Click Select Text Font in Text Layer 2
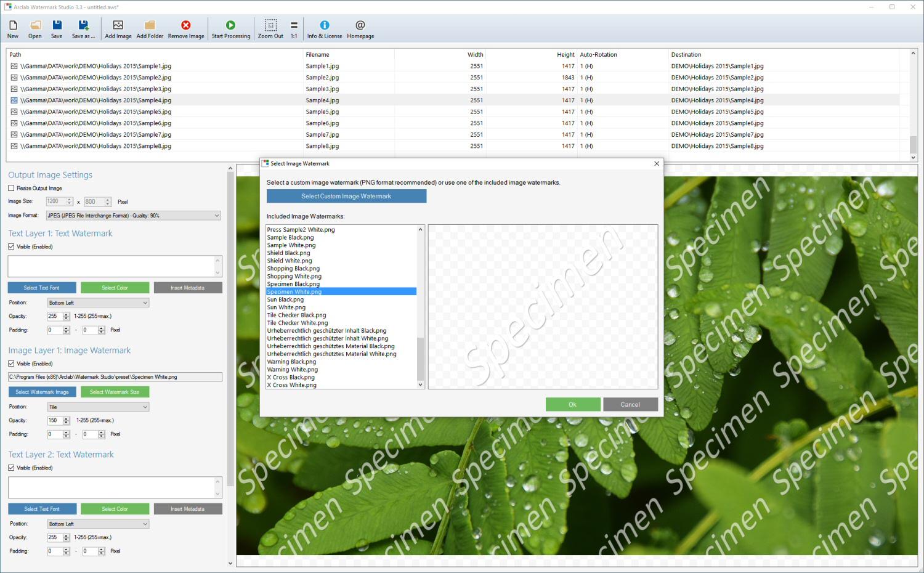Screen dimensions: 924x573 pyautogui.click(x=42, y=509)
